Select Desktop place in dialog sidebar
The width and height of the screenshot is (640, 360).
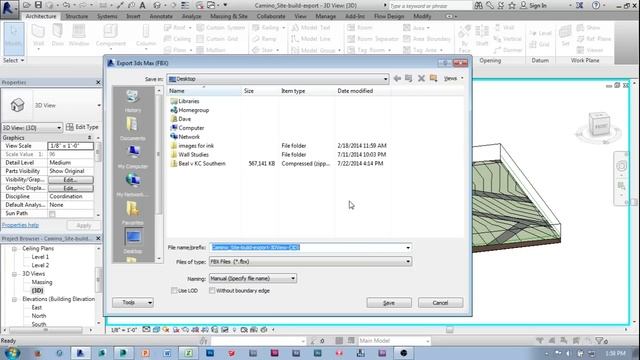[133, 241]
